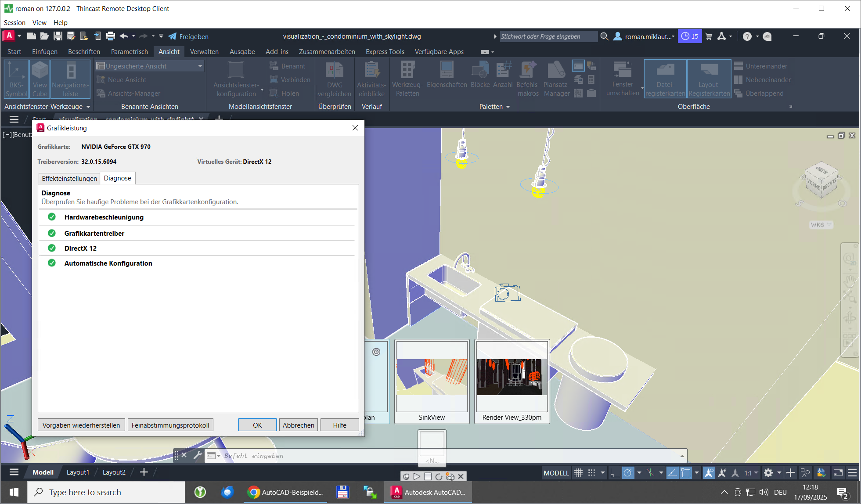Image resolution: width=861 pixels, height=504 pixels.
Task: Toggle BKS-Symbol visibility in ribbon
Action: point(16,79)
